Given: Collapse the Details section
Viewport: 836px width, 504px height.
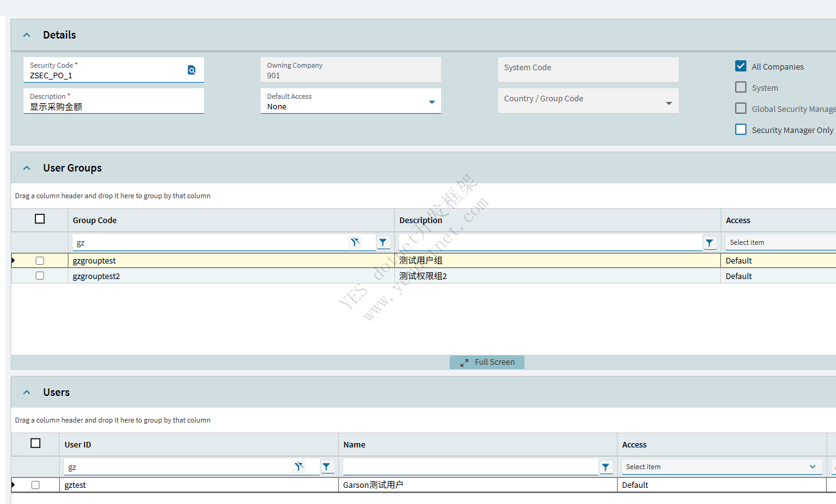Looking at the screenshot, I should point(27,35).
